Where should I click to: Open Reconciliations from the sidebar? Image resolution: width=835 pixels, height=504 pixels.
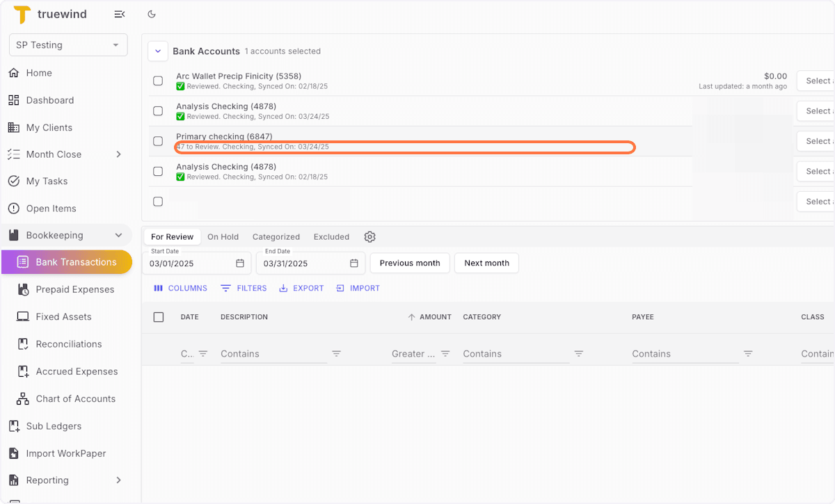[70, 343]
